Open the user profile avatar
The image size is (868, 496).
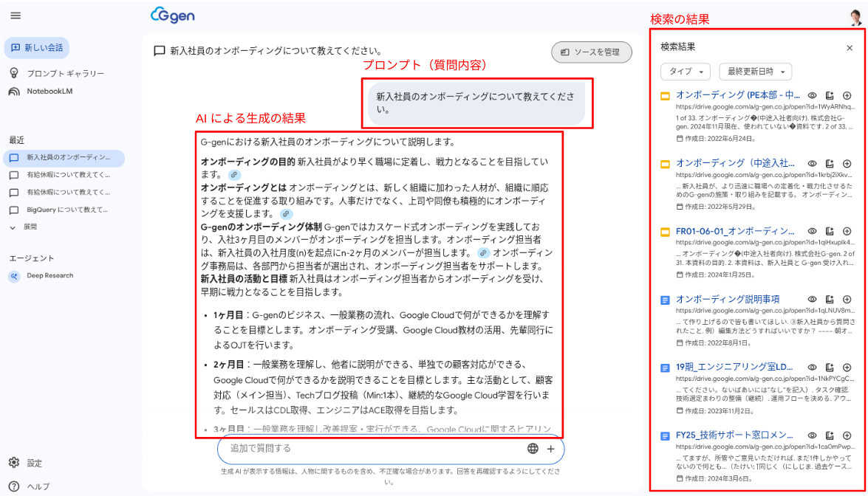856,16
